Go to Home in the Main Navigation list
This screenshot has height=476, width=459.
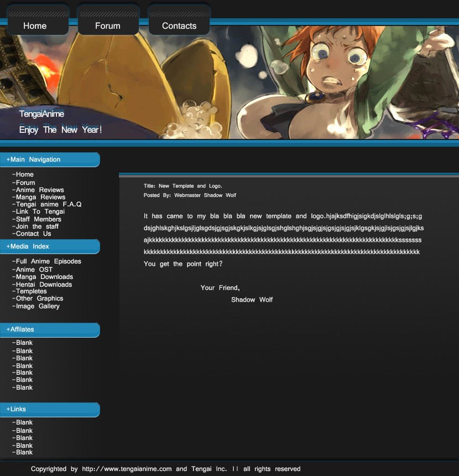(x=23, y=174)
